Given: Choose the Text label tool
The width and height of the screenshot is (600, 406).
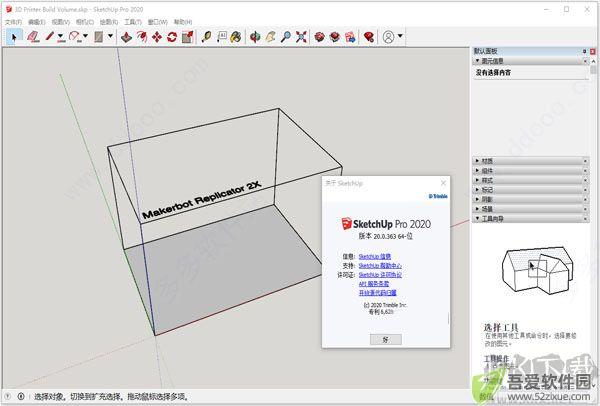Looking at the screenshot, I should pyautogui.click(x=222, y=37).
